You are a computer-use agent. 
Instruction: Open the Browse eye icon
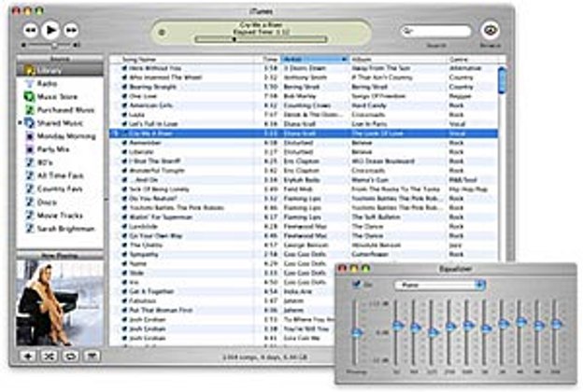491,30
